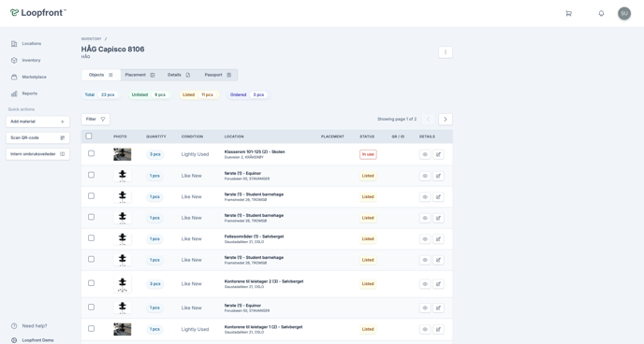This screenshot has height=344, width=644.
Task: Click the Scan QR-code button
Action: tap(37, 137)
